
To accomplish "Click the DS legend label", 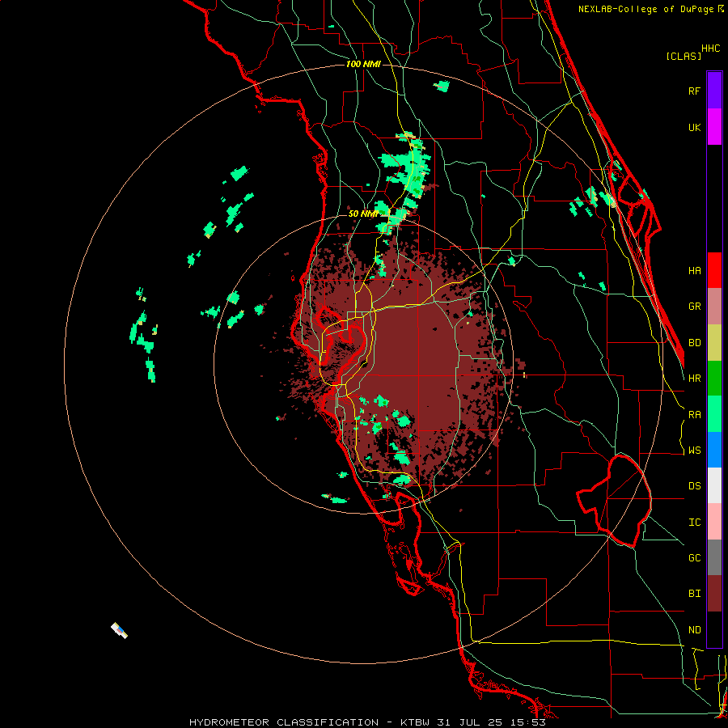I will point(694,485).
